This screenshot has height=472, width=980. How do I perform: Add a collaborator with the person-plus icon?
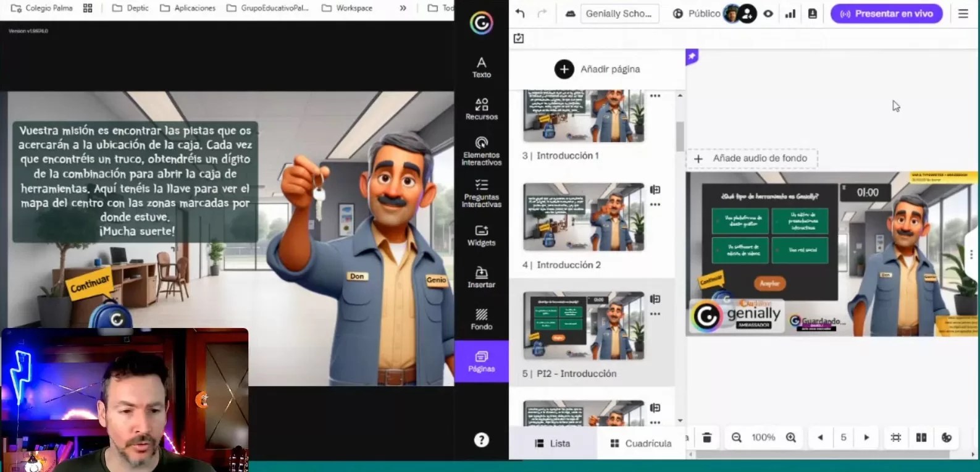747,14
